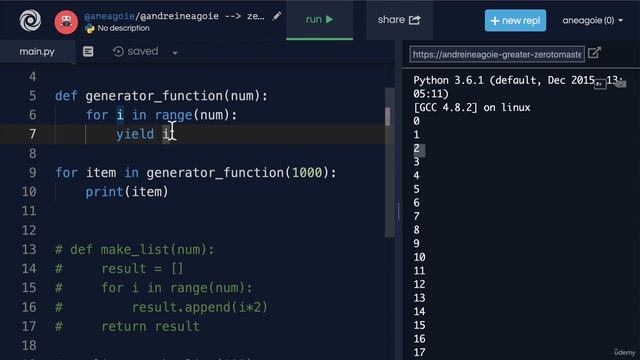Create a new repl

[x=515, y=20]
